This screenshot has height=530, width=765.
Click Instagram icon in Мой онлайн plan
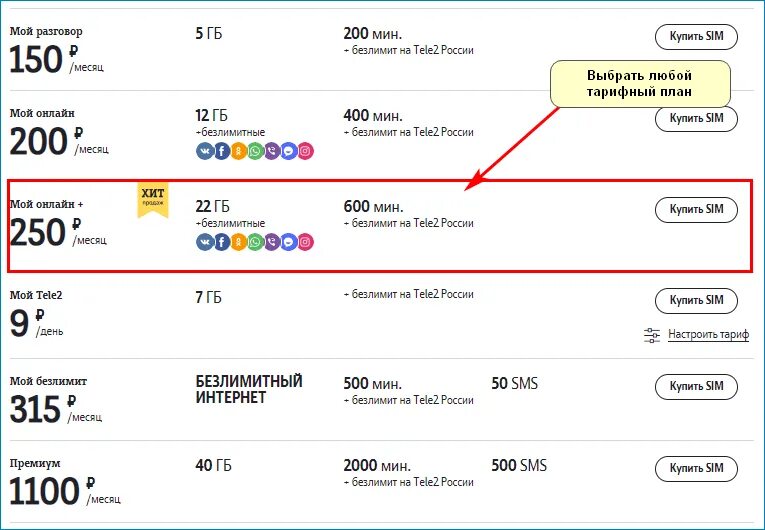tap(305, 151)
